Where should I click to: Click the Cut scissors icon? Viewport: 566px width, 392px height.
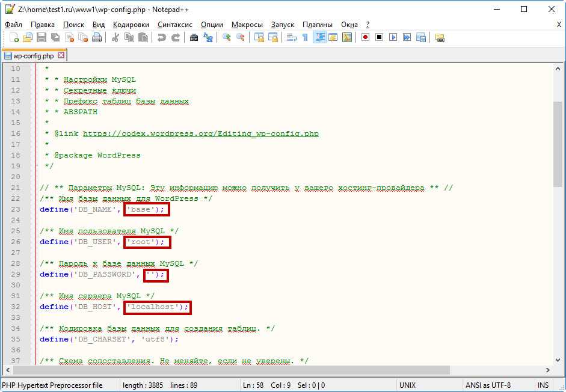click(115, 37)
